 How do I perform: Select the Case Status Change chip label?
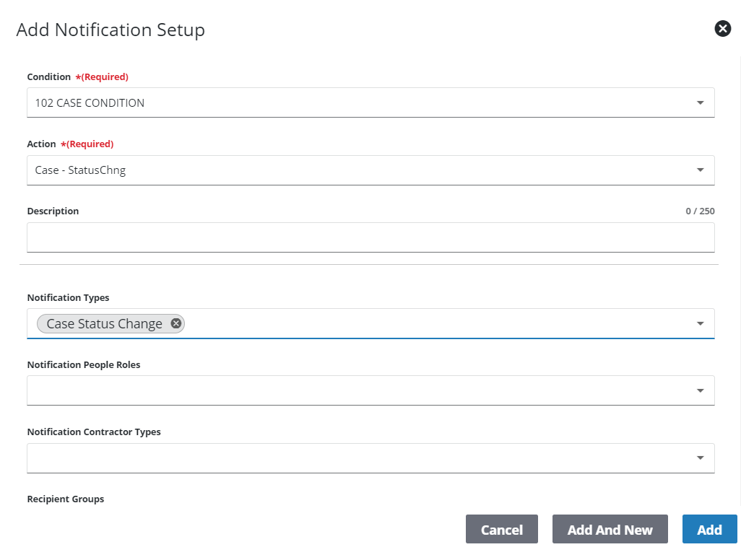tap(104, 324)
